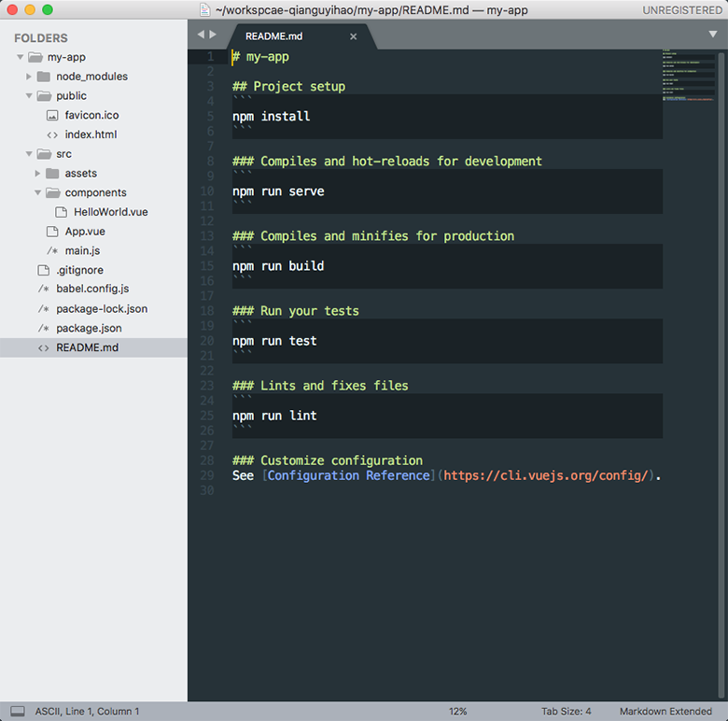
Task: Click the forward arrow in the tab bar
Action: [213, 35]
